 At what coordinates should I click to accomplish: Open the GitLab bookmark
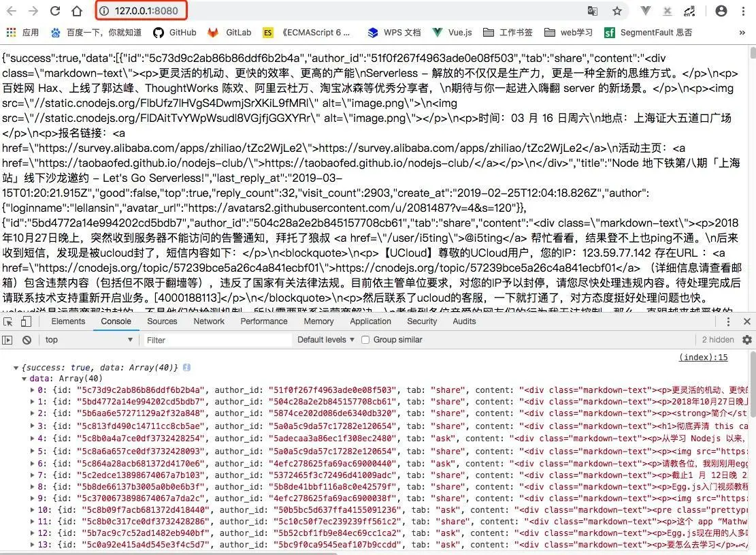229,32
